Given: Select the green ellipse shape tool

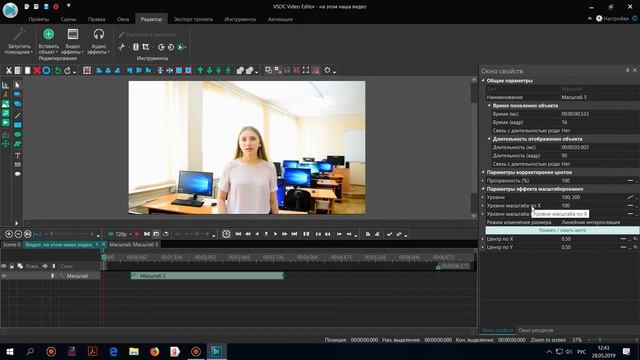Looking at the screenshot, I should 18,134.
